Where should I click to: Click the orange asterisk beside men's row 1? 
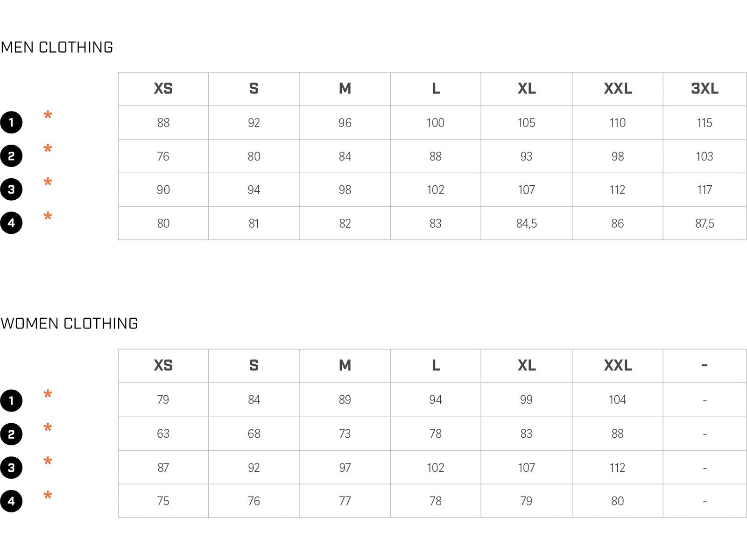coord(48,115)
